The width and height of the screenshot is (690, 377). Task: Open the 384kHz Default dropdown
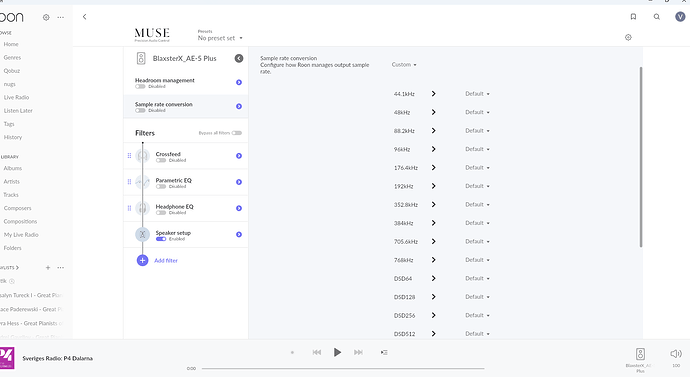[477, 223]
